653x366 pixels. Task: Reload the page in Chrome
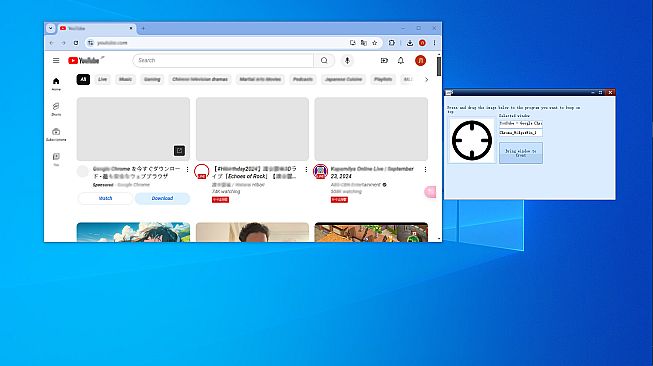[x=76, y=42]
